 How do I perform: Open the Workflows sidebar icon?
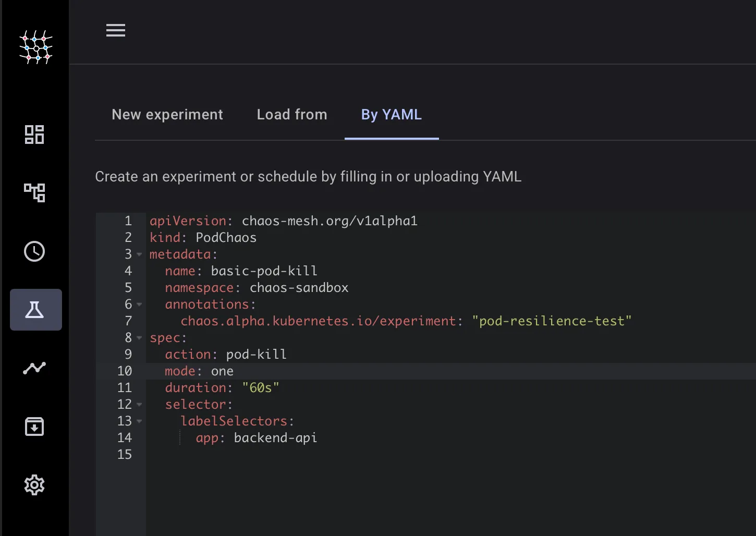pyautogui.click(x=34, y=192)
